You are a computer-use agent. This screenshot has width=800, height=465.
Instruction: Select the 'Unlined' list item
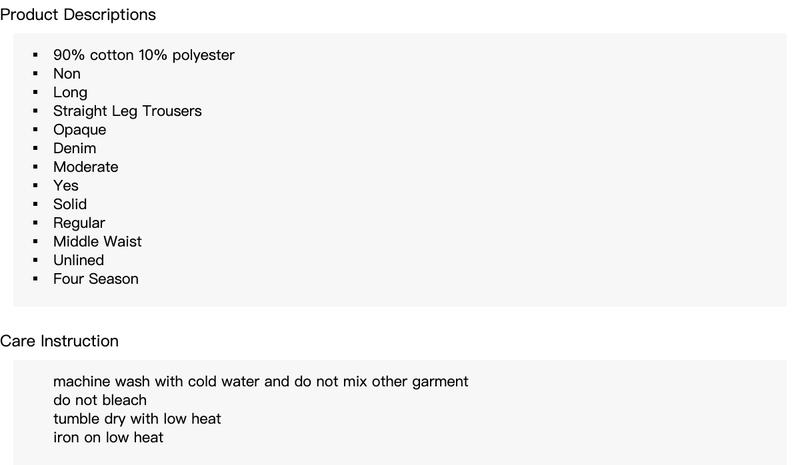click(78, 260)
